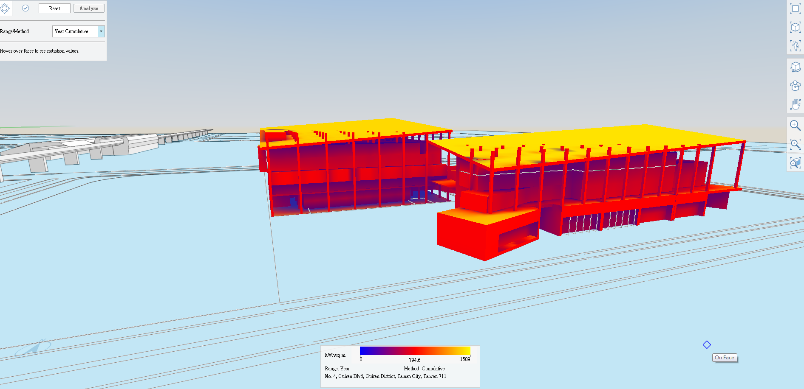The height and width of the screenshot is (389, 804).
Task: Click the face selection diamond icon
Action: coord(5,8)
